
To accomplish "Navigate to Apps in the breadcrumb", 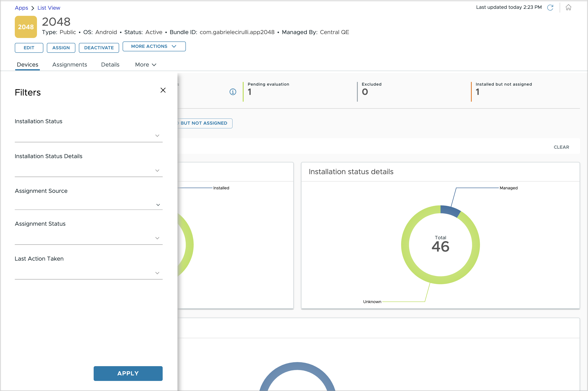I will pos(21,8).
